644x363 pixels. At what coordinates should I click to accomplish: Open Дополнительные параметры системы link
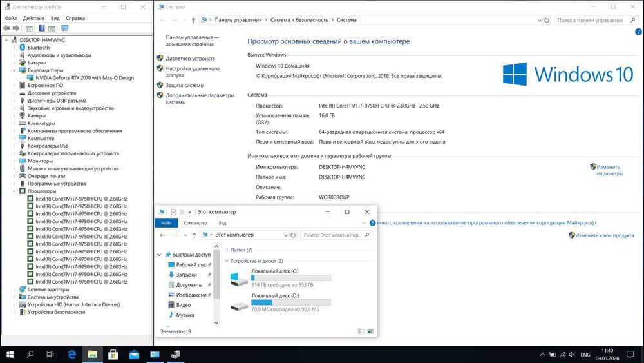200,99
